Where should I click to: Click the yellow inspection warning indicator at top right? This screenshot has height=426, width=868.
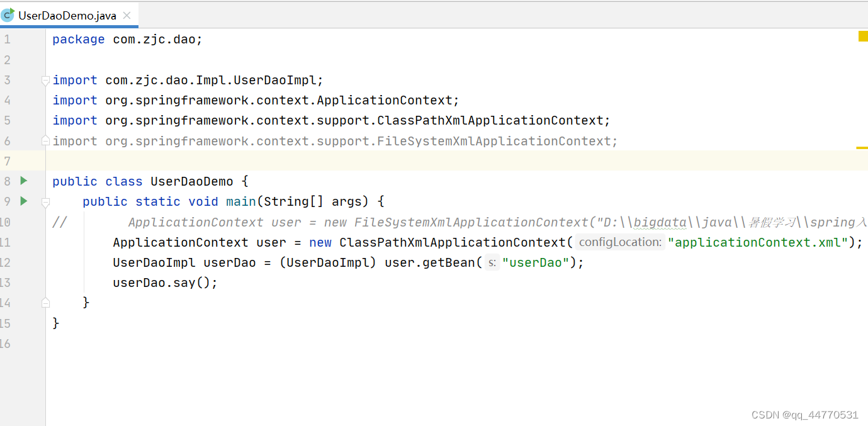coord(863,36)
